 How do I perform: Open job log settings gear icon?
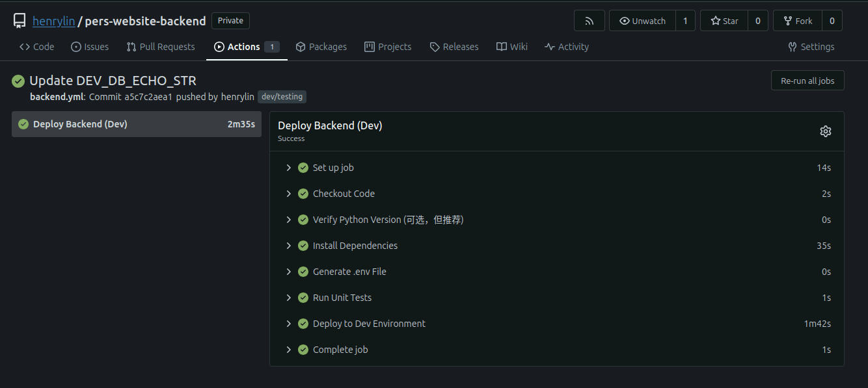(825, 131)
